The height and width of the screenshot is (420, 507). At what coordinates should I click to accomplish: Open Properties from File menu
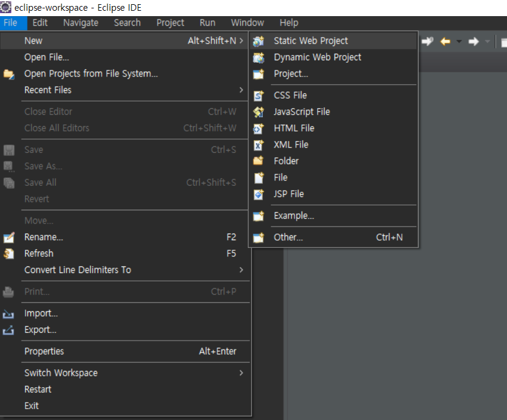pyautogui.click(x=124, y=351)
